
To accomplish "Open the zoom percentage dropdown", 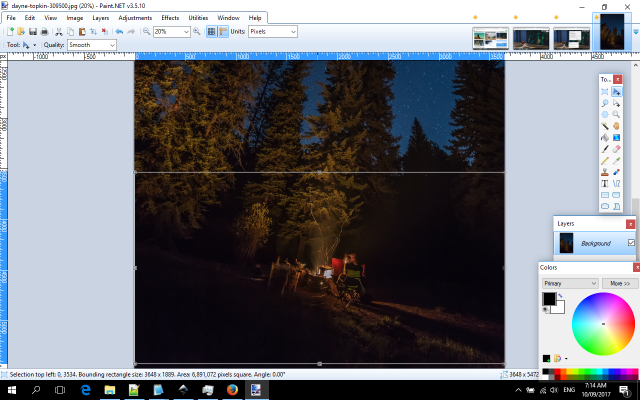I will [186, 31].
